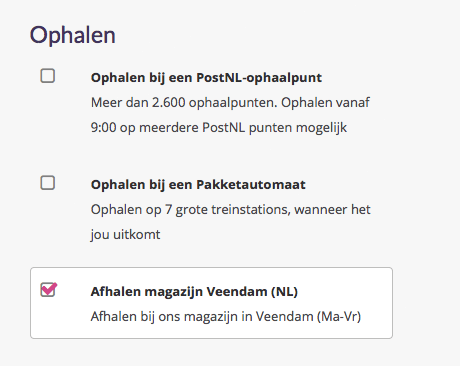460x366 pixels.
Task: Select 'Ophalen bij een PostNL-ophaalpunt' label
Action: 206,78
